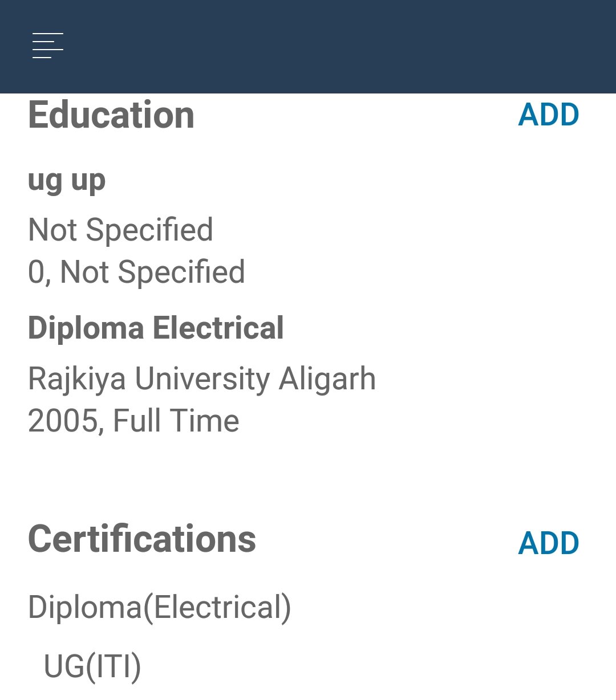Tap the '0, Not Specified' line

(x=136, y=272)
